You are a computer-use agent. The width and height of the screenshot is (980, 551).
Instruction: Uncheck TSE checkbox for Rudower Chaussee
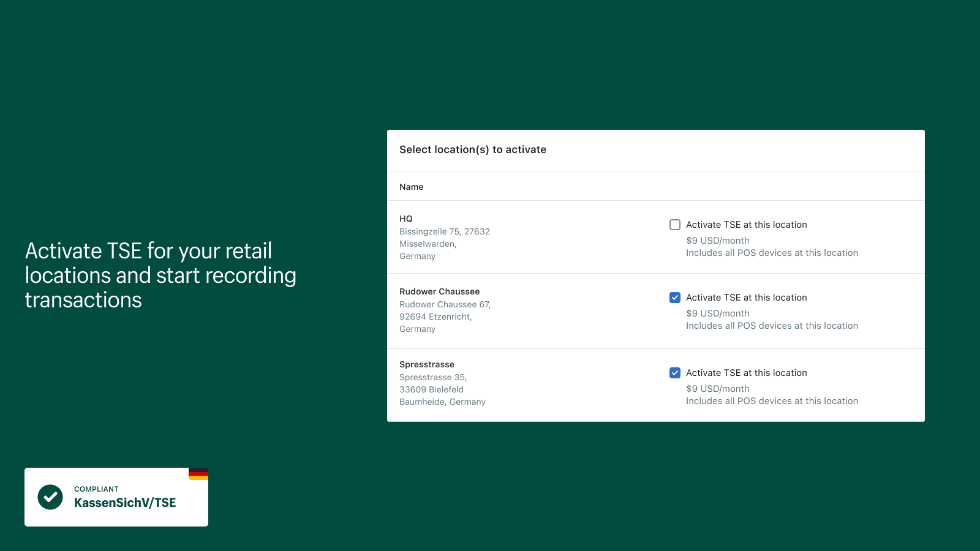pos(675,298)
